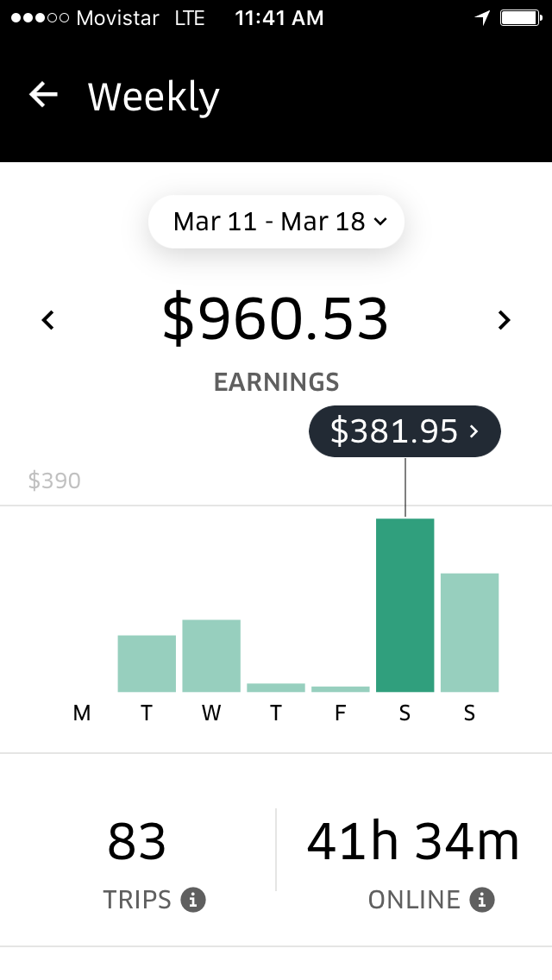Select the dark green Saturday bar

coord(405,605)
